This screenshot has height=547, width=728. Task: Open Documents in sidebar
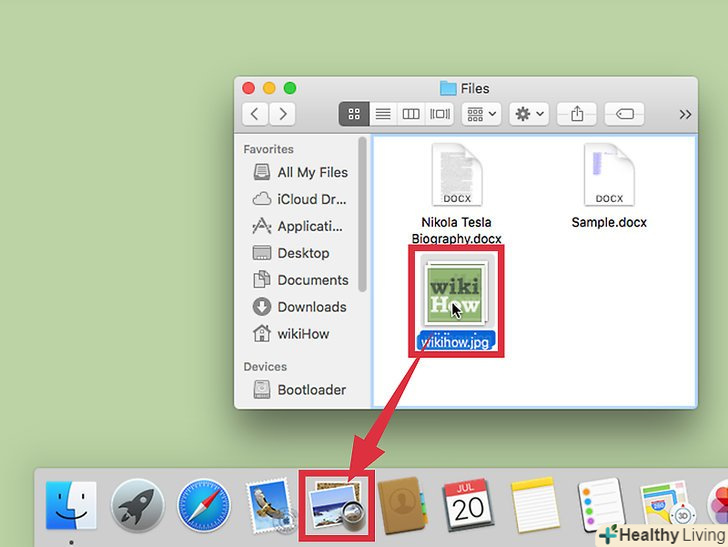[300, 280]
